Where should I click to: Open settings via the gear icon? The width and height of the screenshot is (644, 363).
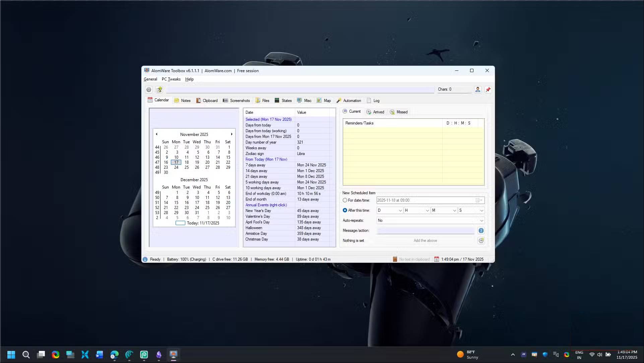[149, 90]
